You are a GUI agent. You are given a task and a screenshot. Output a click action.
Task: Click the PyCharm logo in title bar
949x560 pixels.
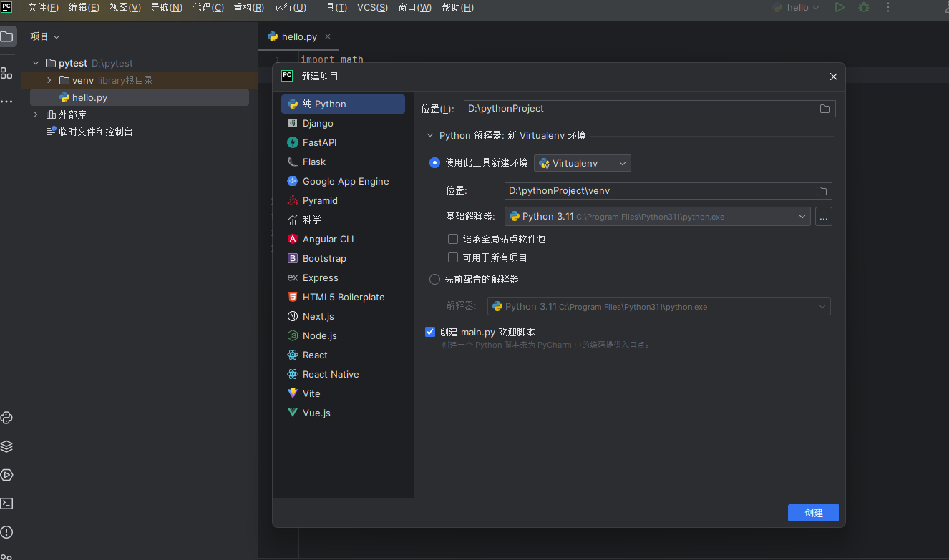(6, 7)
